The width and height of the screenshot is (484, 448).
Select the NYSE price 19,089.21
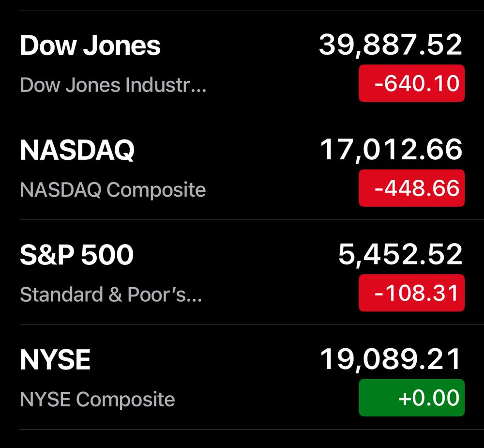pos(391,360)
